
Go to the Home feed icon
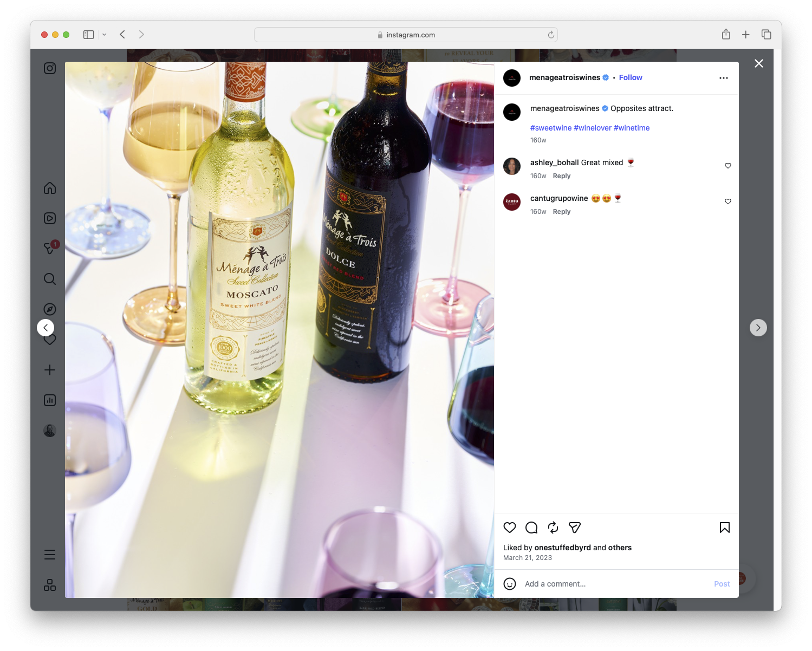tap(50, 188)
